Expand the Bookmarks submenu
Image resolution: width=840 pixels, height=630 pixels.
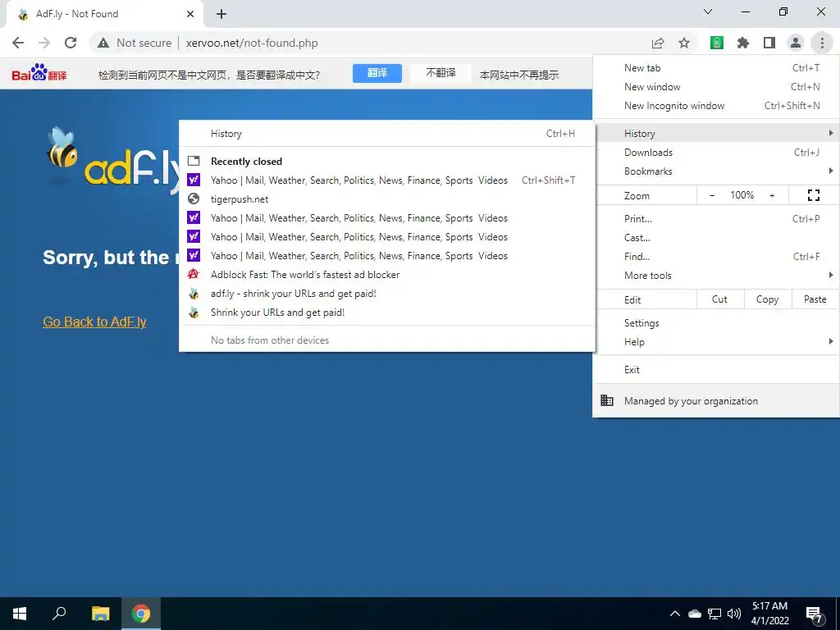coord(716,171)
